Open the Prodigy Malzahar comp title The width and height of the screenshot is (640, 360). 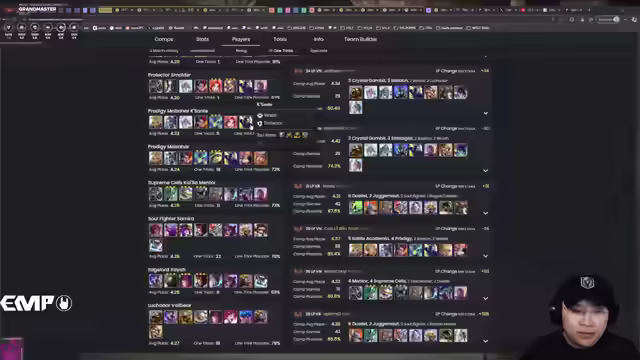(x=169, y=147)
